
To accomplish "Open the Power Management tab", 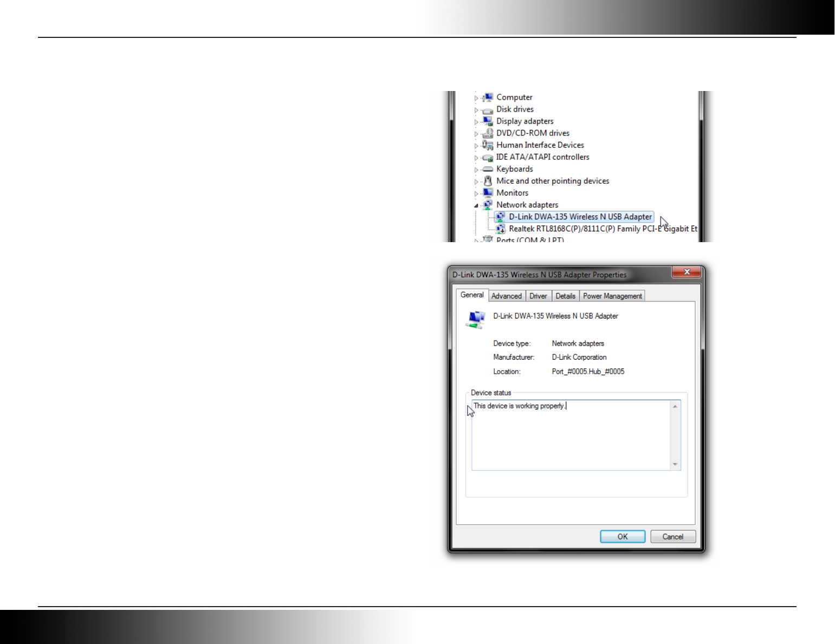I will [612, 296].
